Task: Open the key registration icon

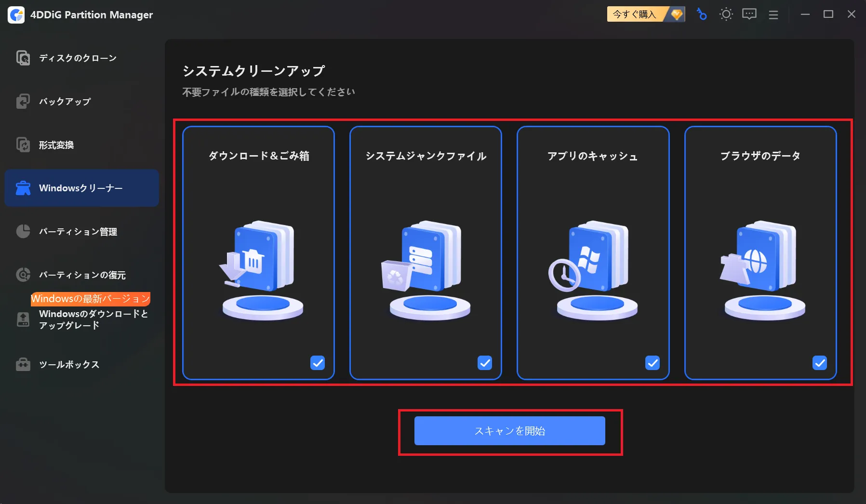Action: (x=702, y=14)
